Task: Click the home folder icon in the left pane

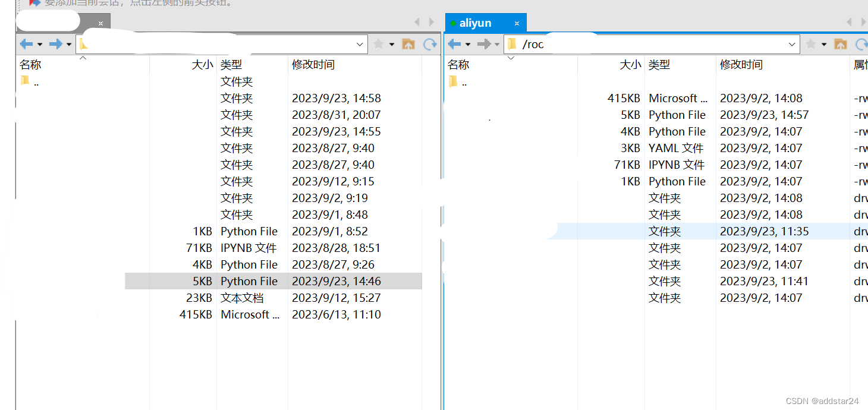Action: click(408, 43)
